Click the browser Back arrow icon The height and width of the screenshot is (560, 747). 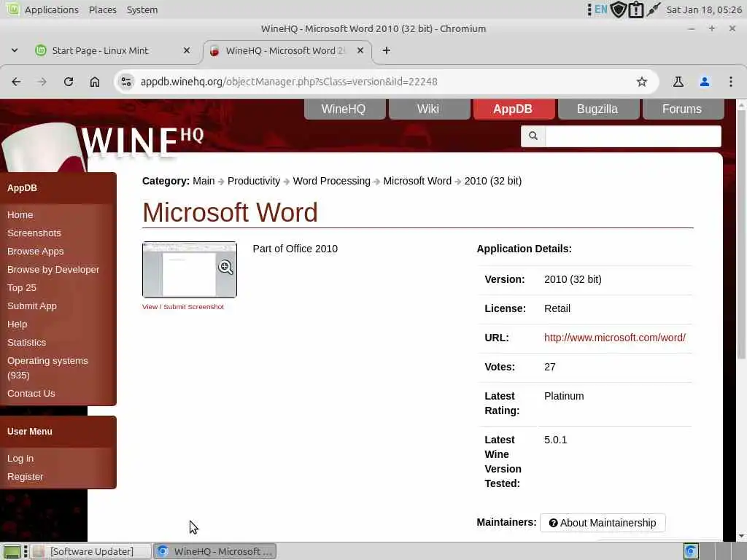pos(16,82)
